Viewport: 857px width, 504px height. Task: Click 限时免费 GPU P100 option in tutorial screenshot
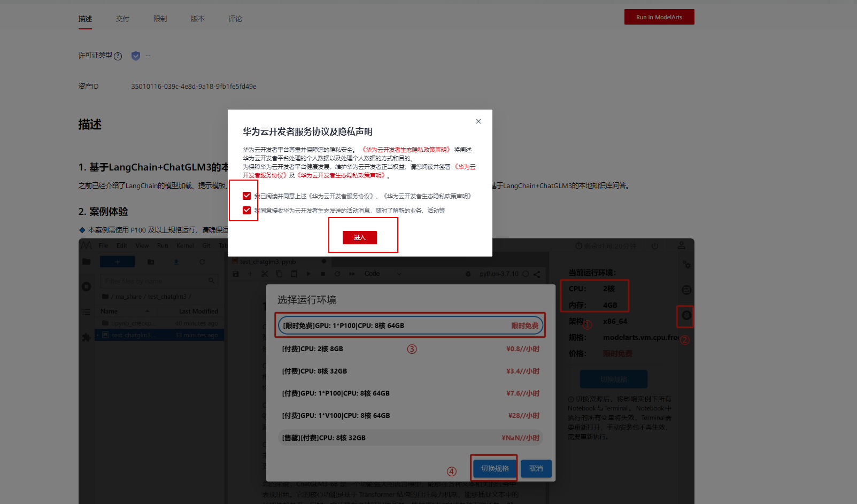(410, 325)
